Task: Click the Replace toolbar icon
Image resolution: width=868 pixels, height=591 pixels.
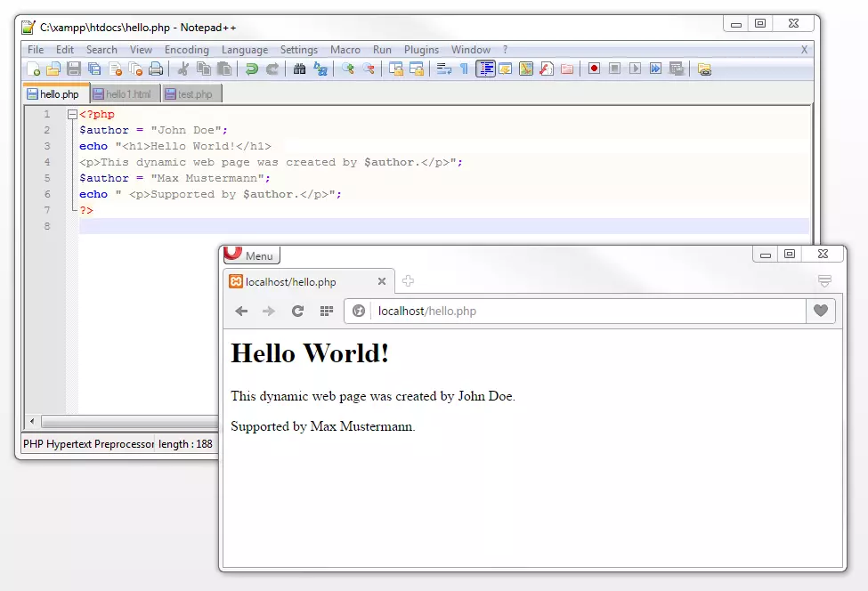Action: click(320, 69)
